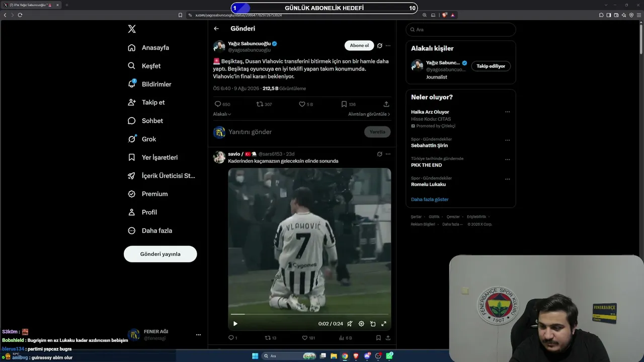Open the Şartlar footer link

tap(416, 217)
